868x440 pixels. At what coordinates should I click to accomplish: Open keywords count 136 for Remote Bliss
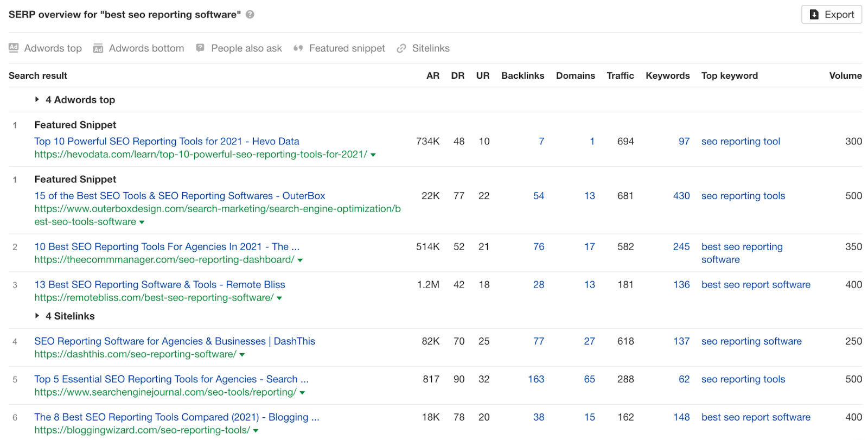click(681, 285)
